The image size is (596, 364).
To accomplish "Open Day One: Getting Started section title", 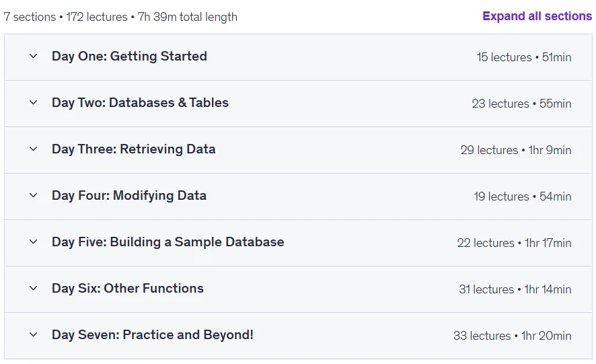I will pyautogui.click(x=129, y=57).
